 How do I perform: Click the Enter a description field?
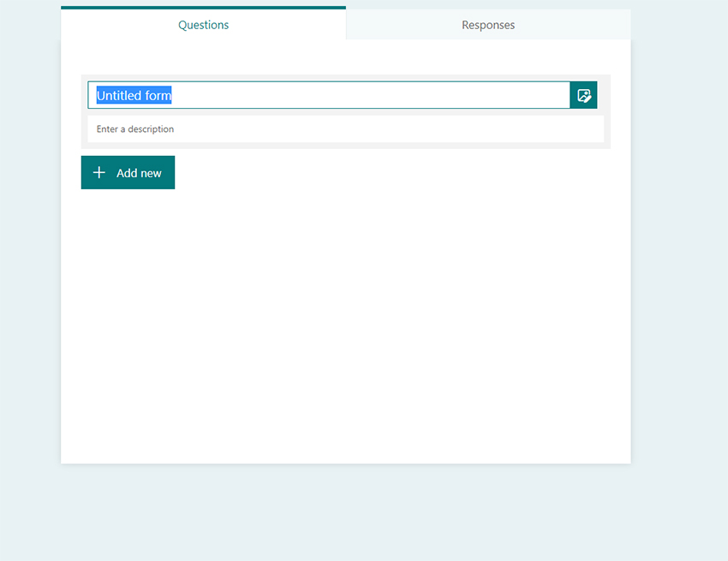tap(345, 129)
